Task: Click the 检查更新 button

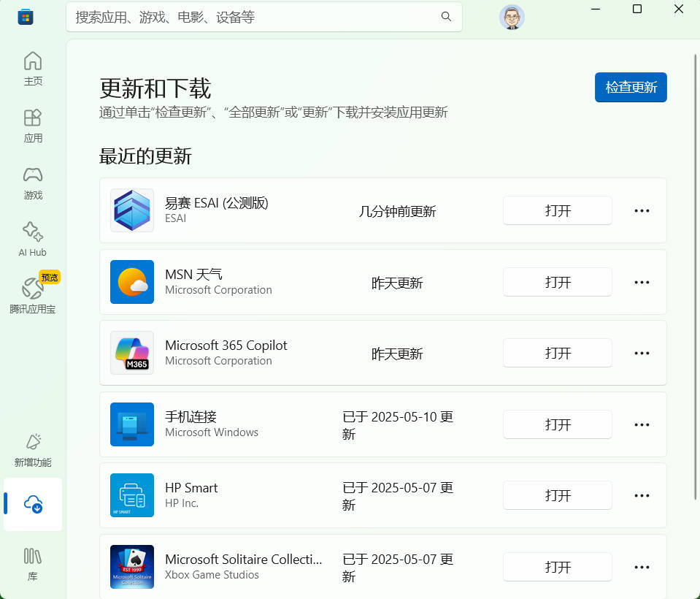Action: pyautogui.click(x=631, y=87)
